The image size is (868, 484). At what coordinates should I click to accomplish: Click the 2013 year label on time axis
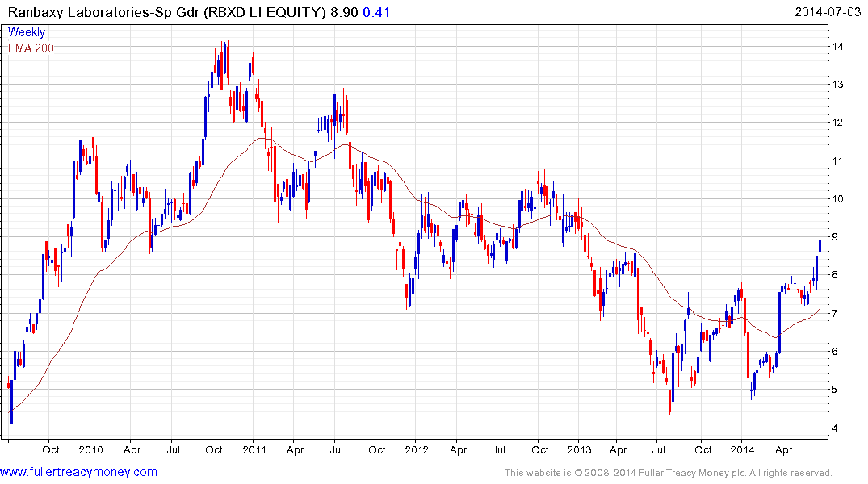tap(579, 449)
